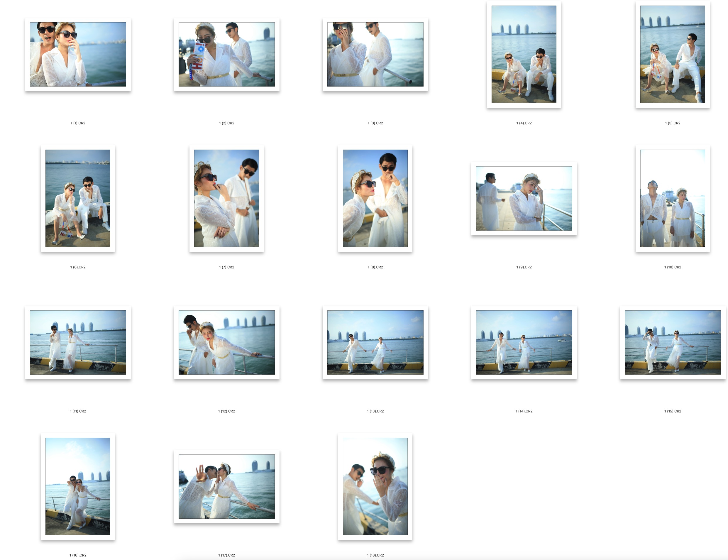Image resolution: width=728 pixels, height=560 pixels.
Task: Select the thumbnail of 1 (1).CR2
Action: (78, 54)
